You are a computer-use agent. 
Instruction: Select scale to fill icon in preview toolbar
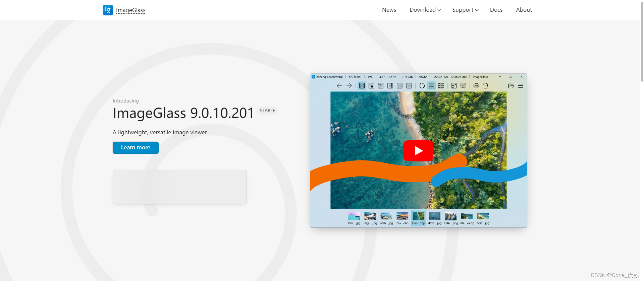point(409,86)
